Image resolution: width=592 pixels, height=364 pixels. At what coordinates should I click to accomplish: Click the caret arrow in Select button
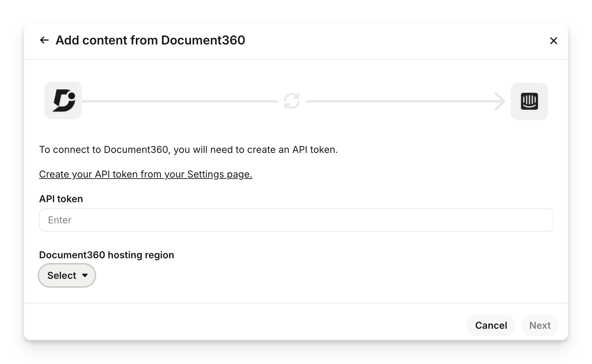(x=85, y=275)
